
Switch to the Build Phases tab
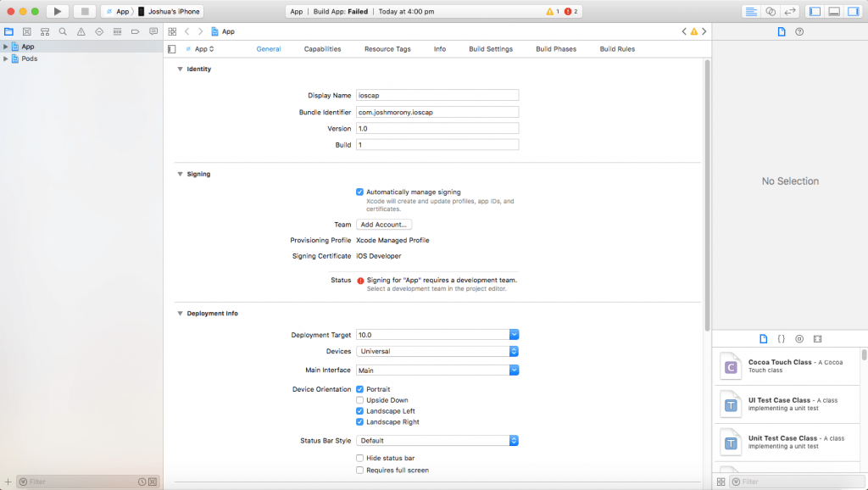tap(556, 48)
